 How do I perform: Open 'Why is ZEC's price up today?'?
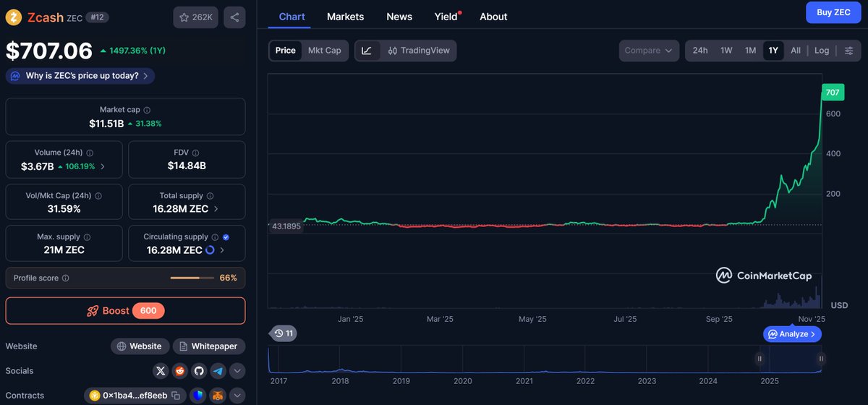80,76
